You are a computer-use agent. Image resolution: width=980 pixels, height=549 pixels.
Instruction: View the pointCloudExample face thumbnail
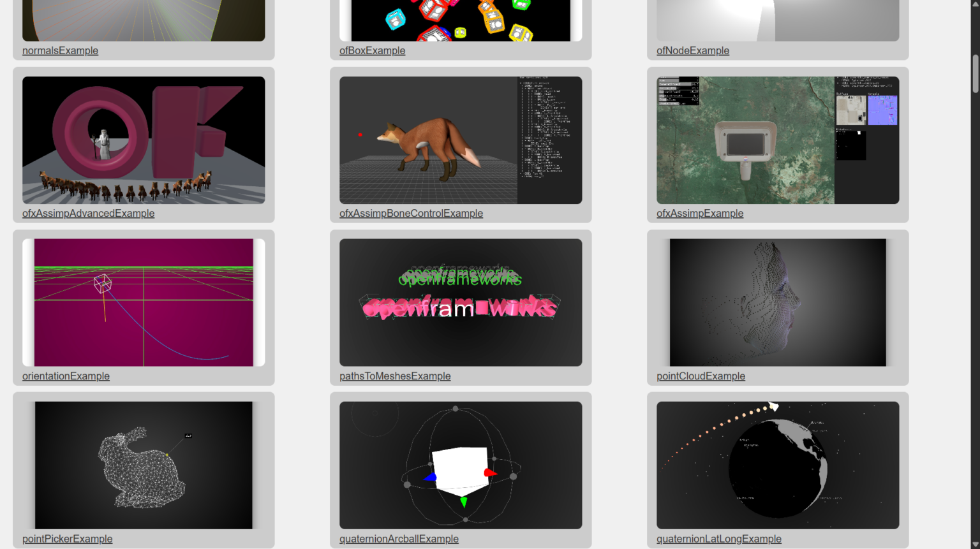778,302
